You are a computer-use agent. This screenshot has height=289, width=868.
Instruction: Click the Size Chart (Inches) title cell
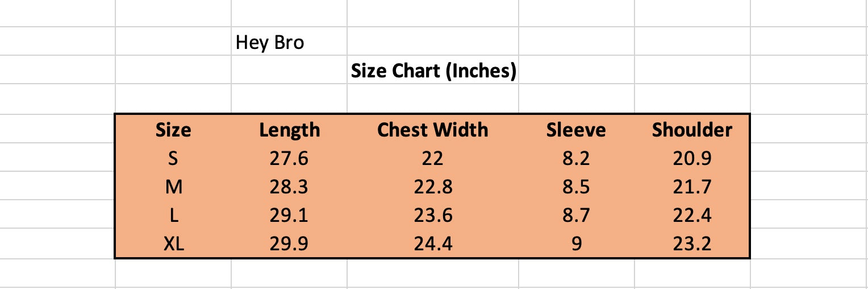433,71
